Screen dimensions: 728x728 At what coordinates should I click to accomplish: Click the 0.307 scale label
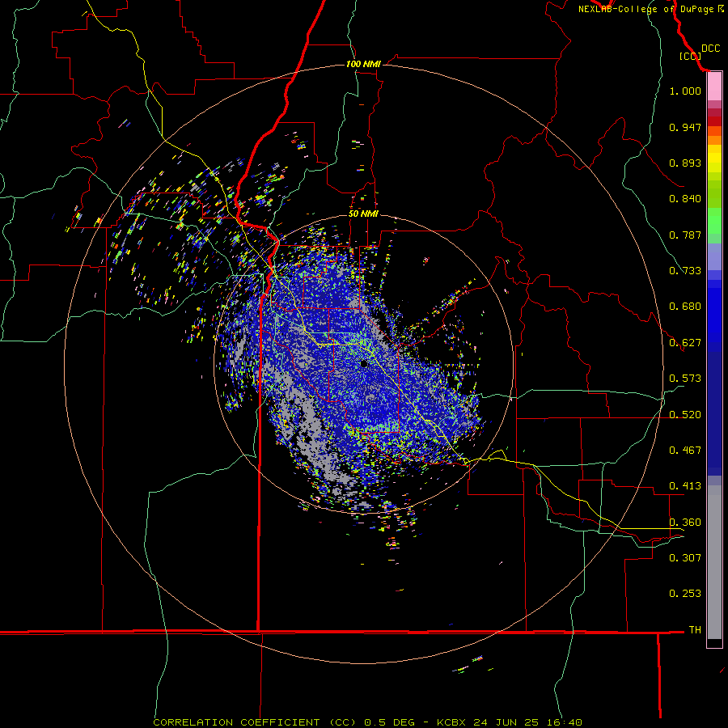[685, 557]
